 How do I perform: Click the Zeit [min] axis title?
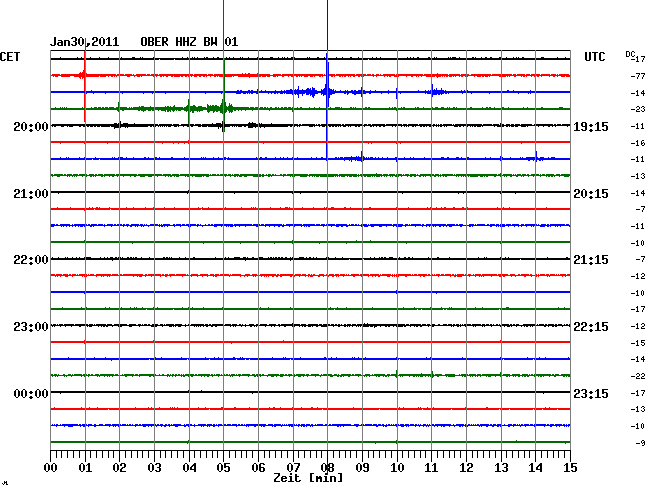pyautogui.click(x=308, y=478)
